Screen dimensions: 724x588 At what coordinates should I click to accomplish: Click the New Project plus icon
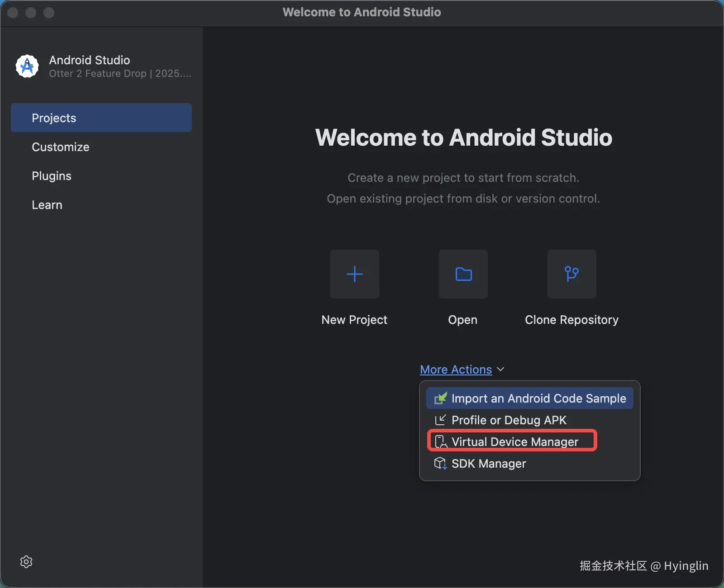(x=355, y=274)
